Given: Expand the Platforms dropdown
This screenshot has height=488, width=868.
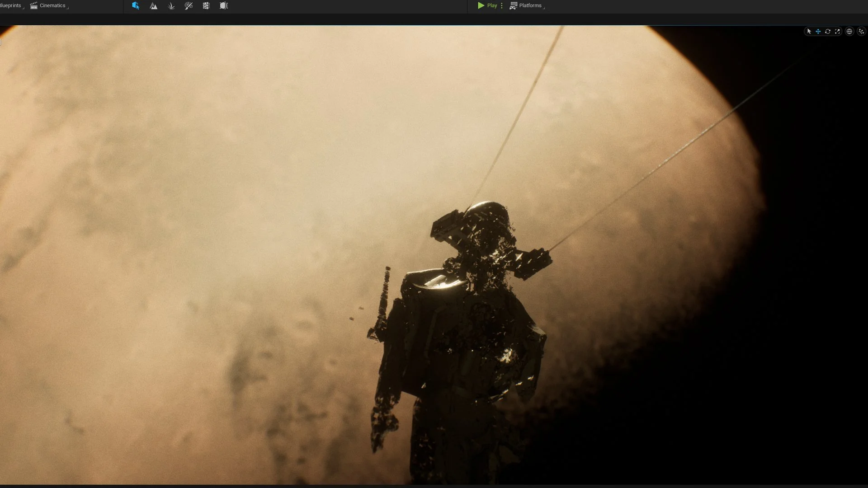Looking at the screenshot, I should pos(527,6).
